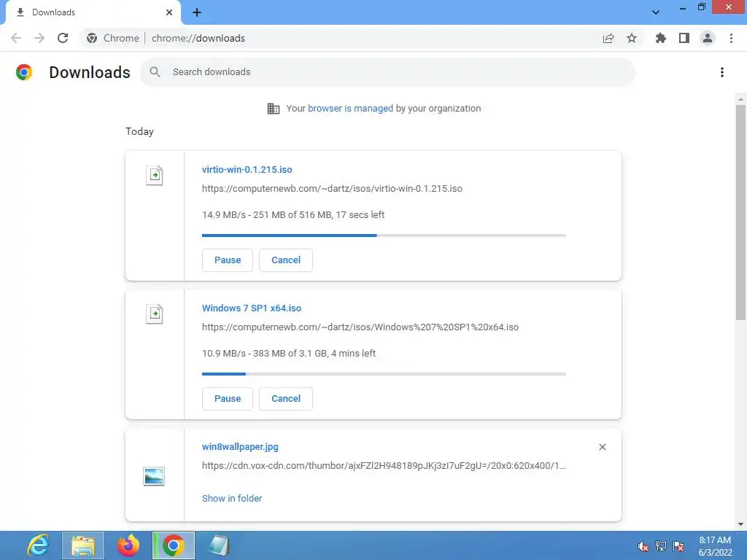Cancel the Windows 7 SP1 download

click(x=286, y=399)
